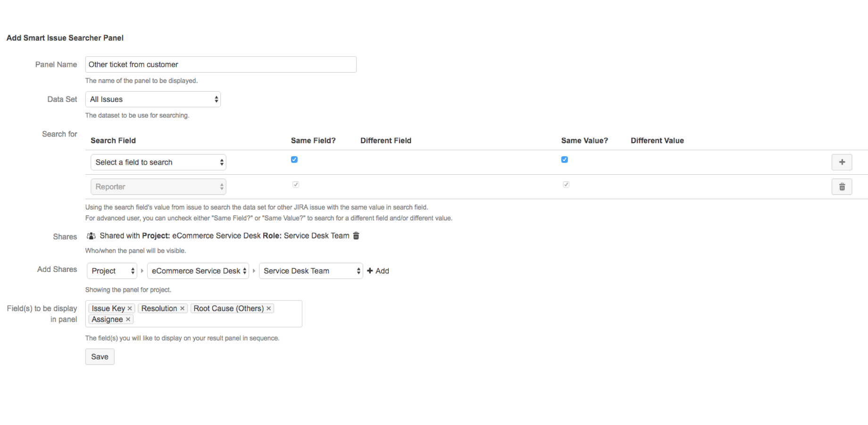Remove the shared Service Desk Team entry via trash icon

pos(356,236)
